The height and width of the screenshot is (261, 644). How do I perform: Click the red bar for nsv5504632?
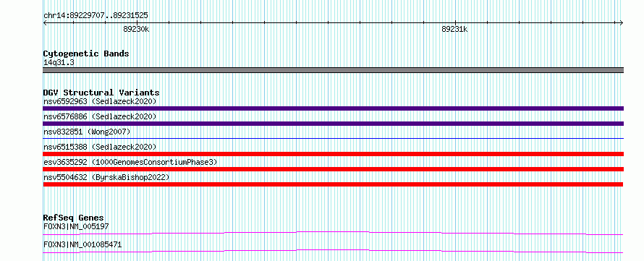tap(333, 184)
